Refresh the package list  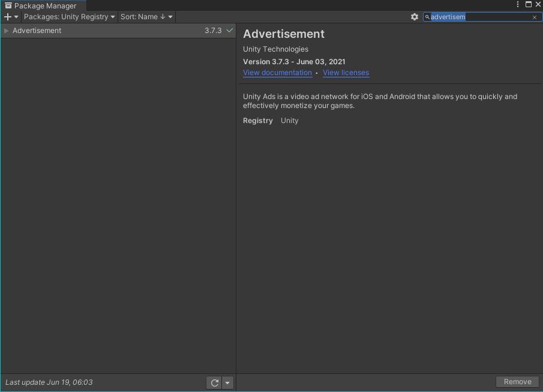pyautogui.click(x=214, y=382)
